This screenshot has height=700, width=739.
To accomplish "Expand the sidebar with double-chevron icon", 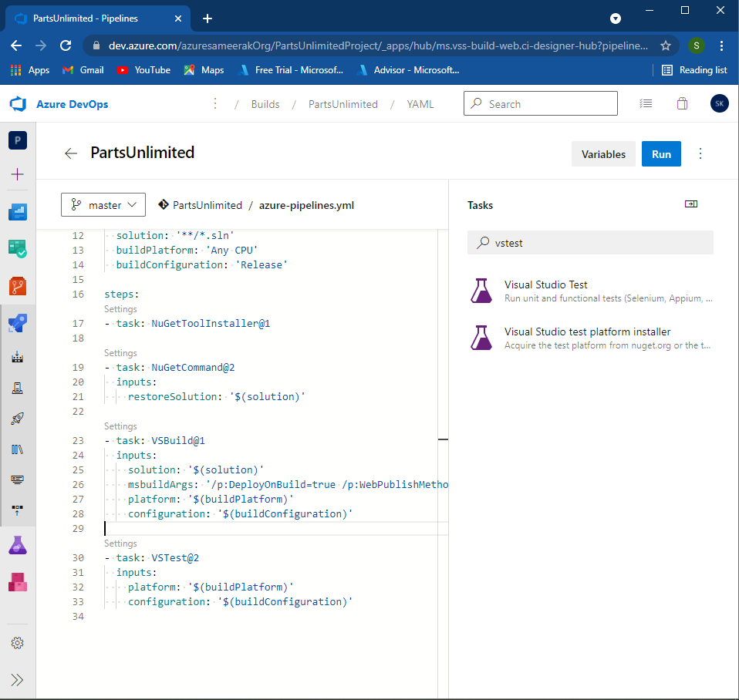I will click(18, 680).
